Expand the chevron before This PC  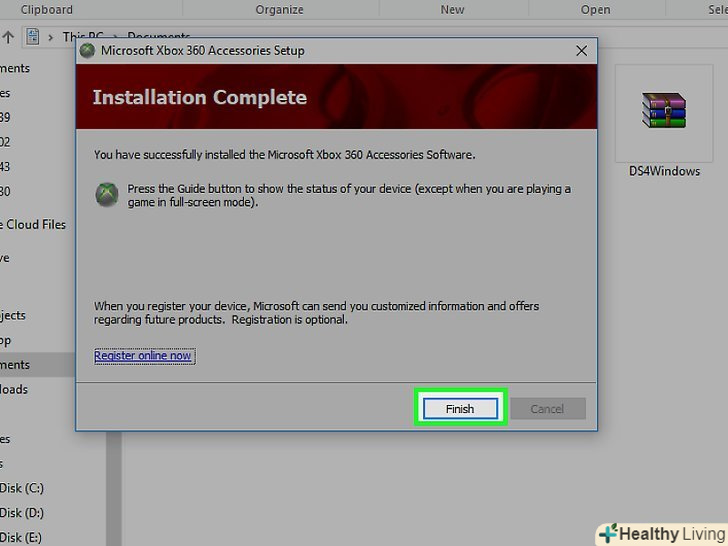(x=51, y=37)
